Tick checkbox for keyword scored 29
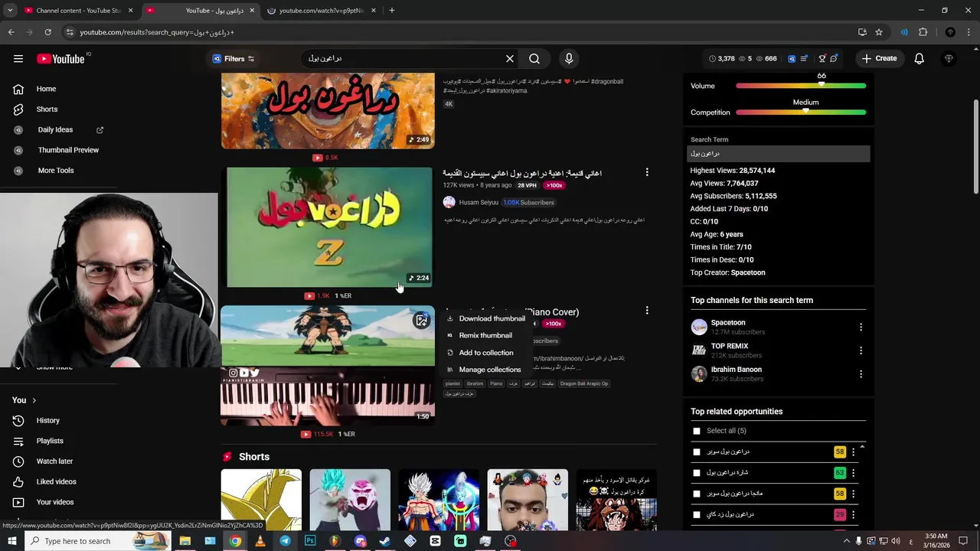 697,515
